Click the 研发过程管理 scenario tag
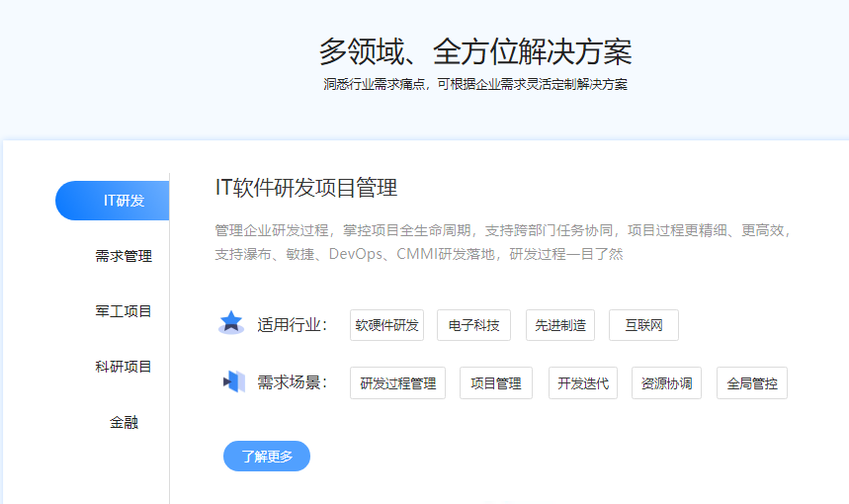Screen dimensions: 849x504 click(398, 382)
